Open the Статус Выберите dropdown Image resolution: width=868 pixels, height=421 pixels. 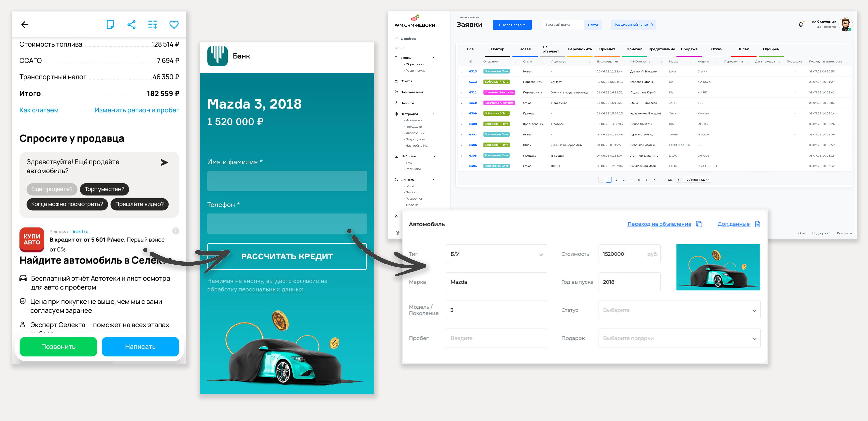click(679, 310)
